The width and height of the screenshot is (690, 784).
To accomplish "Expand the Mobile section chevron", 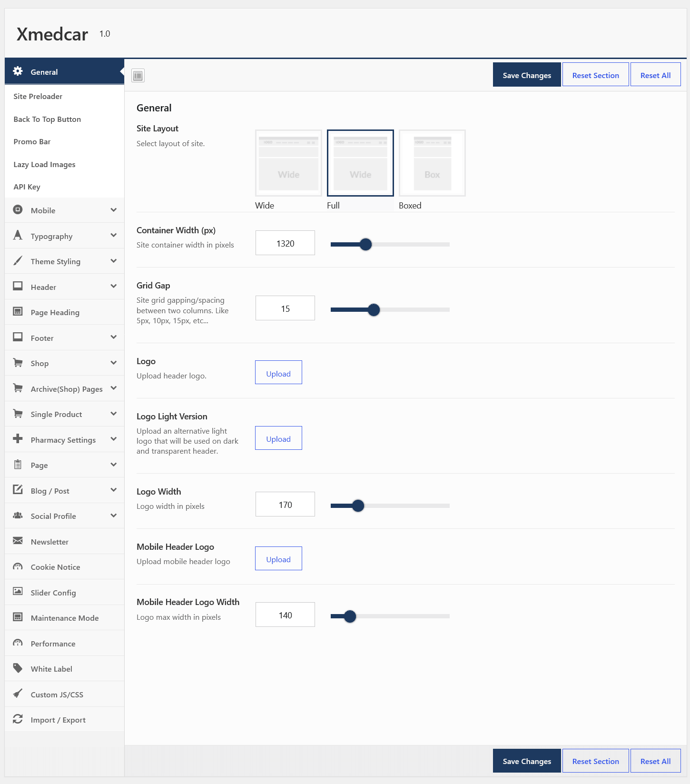I will coord(113,210).
